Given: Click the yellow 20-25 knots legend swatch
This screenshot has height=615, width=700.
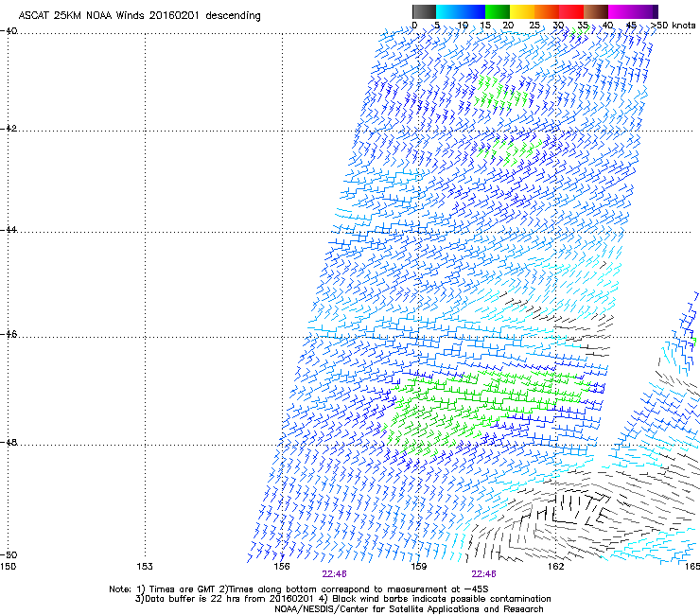Looking at the screenshot, I should (x=522, y=11).
